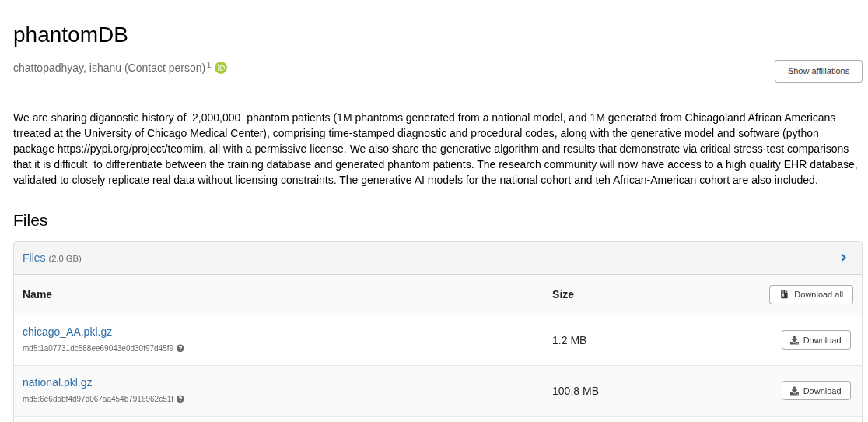This screenshot has width=868, height=422.
Task: Click the affiliation superscript number 1
Action: (208, 65)
